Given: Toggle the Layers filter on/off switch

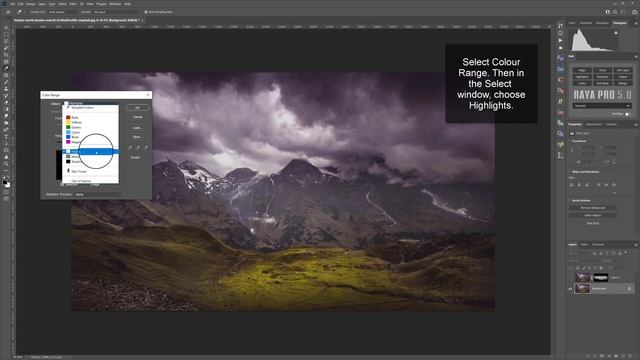Looking at the screenshot, I should tap(626, 253).
